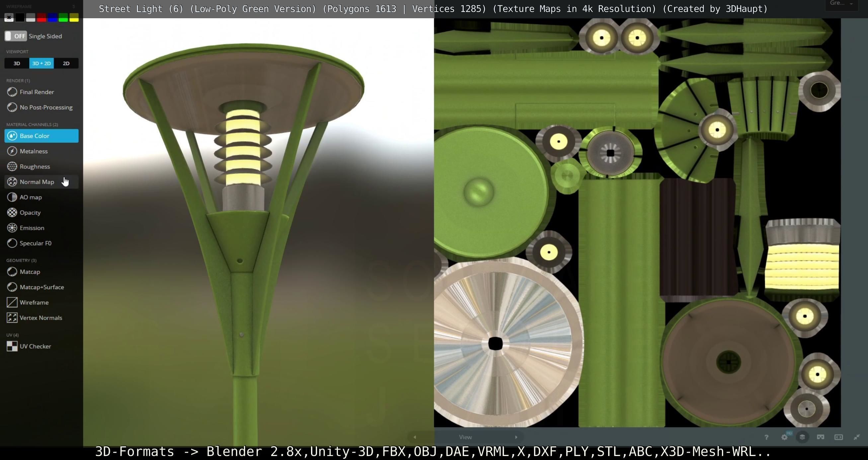Select the Metalness channel icon
Viewport: 868px width, 460px height.
pyautogui.click(x=12, y=151)
